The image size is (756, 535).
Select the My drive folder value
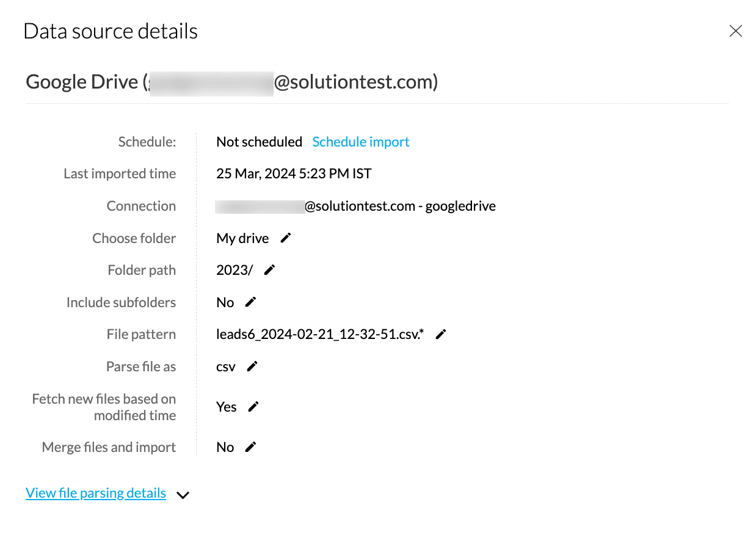pyautogui.click(x=242, y=238)
